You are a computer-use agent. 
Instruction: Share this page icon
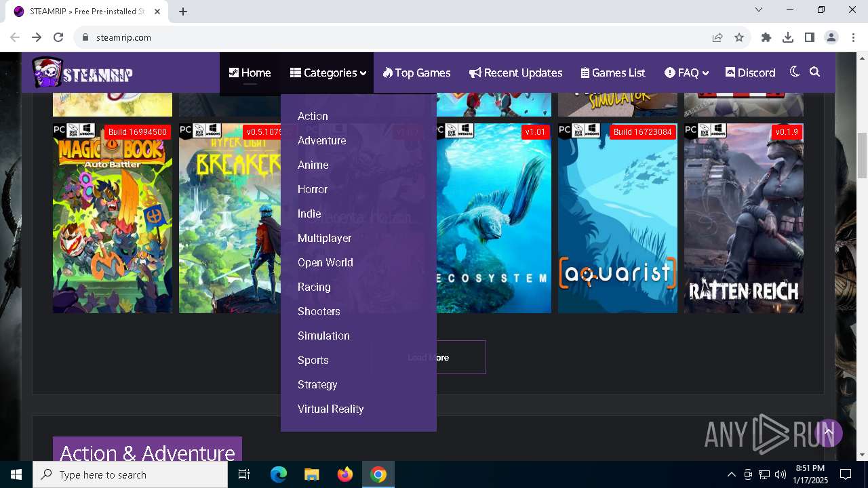tap(717, 37)
